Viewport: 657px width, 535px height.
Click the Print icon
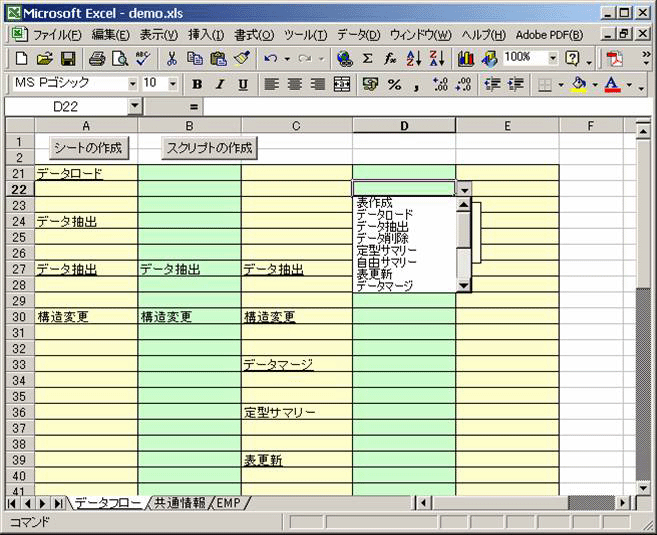pyautogui.click(x=97, y=59)
